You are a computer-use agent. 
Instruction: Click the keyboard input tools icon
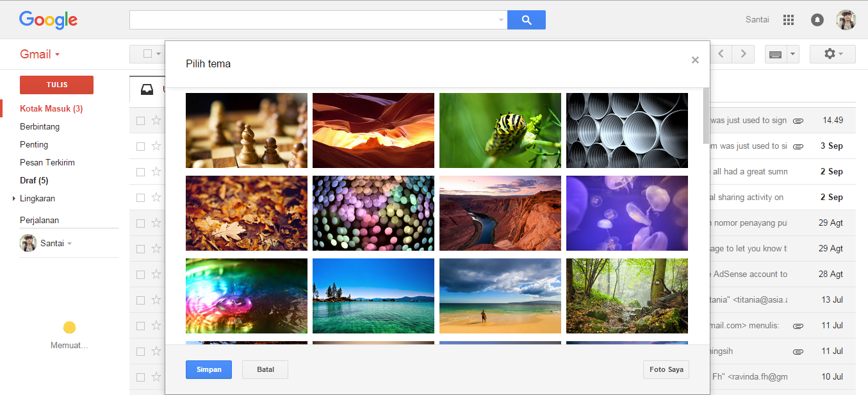[775, 55]
